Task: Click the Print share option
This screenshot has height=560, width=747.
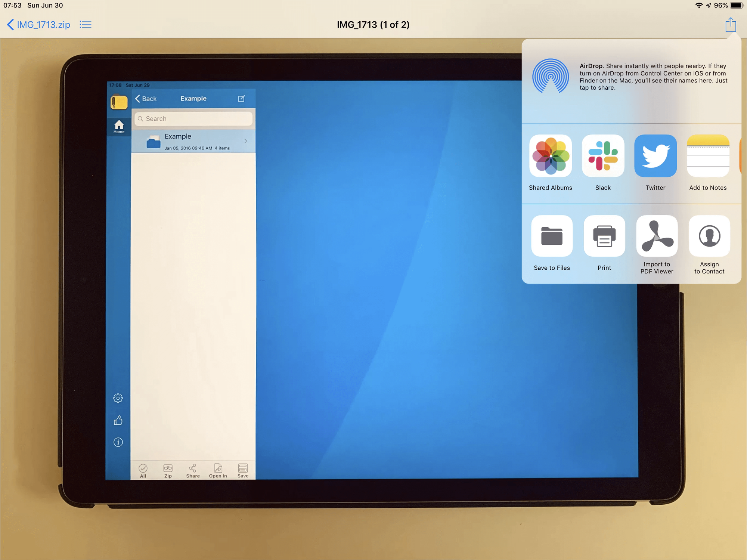Action: point(604,244)
